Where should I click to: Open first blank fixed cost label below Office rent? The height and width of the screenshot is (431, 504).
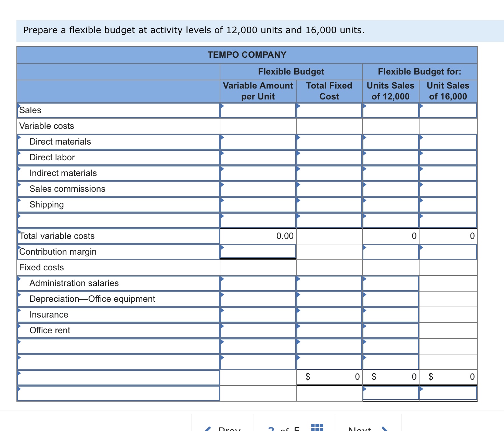pos(118,346)
